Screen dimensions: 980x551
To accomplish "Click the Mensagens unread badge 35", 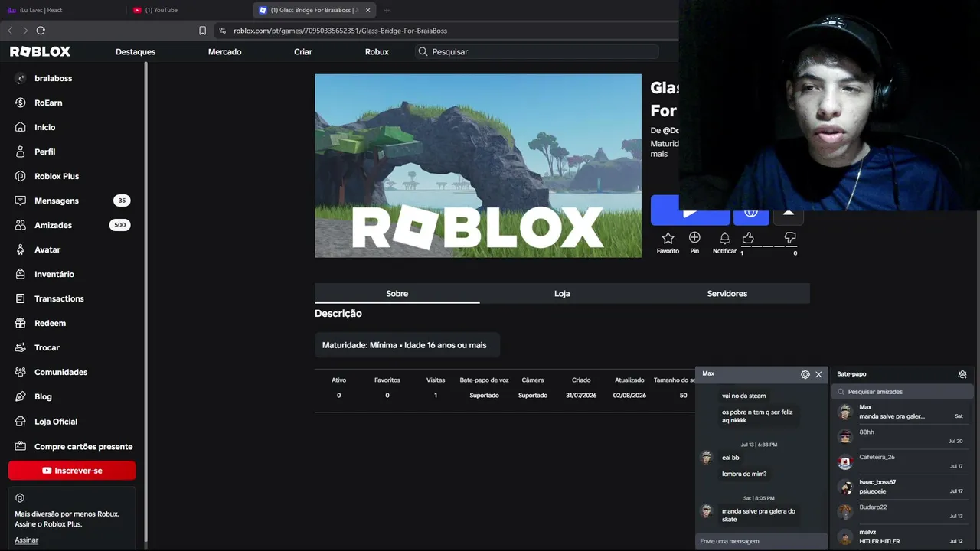I will coord(122,201).
